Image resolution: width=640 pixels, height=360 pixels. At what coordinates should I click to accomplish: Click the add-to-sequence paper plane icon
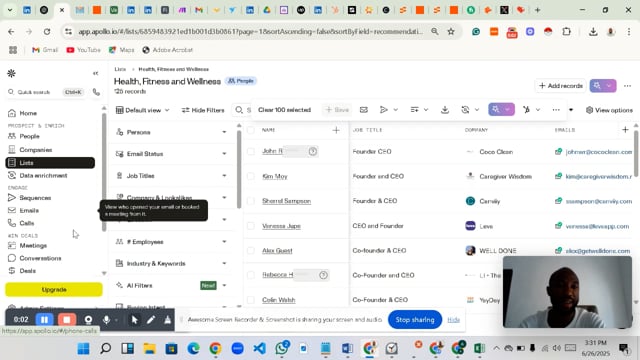[x=383, y=110]
